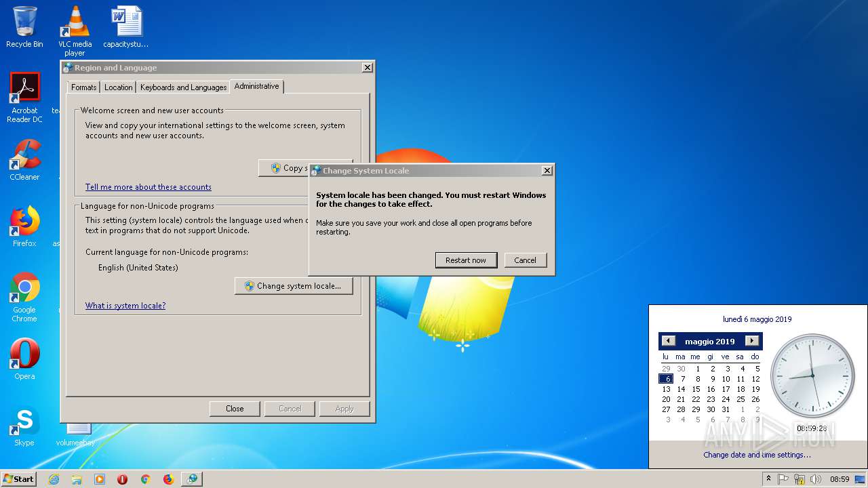868x488 pixels.
Task: Close the Region and Language window
Action: click(367, 68)
